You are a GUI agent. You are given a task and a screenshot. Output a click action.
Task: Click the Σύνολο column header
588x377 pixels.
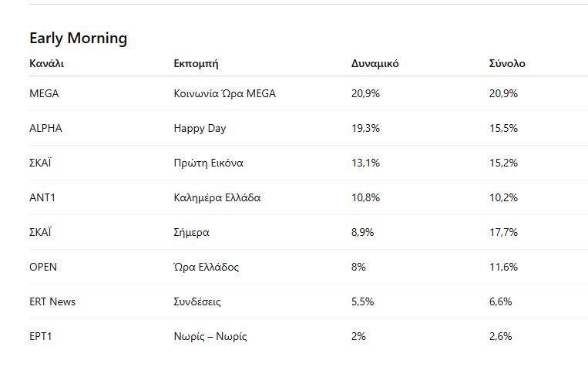pos(507,63)
